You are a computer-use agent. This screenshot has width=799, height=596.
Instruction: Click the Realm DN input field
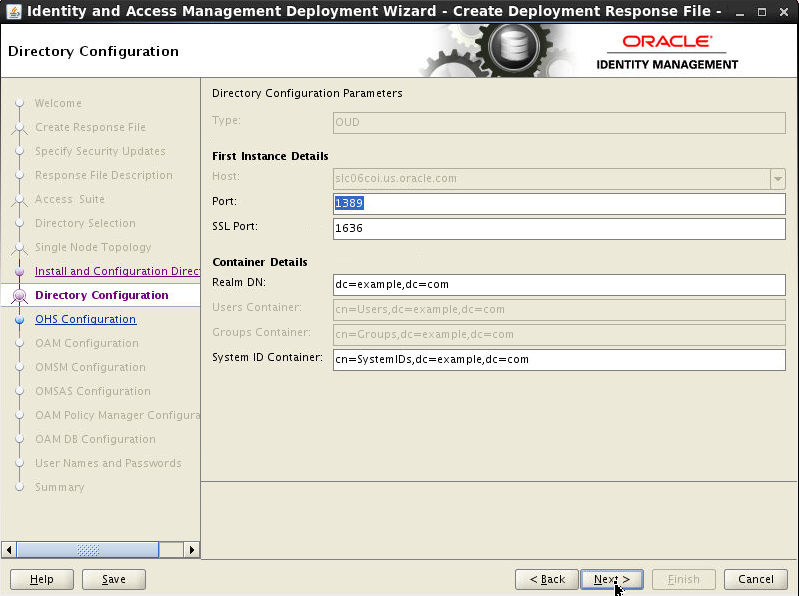pyautogui.click(x=559, y=284)
